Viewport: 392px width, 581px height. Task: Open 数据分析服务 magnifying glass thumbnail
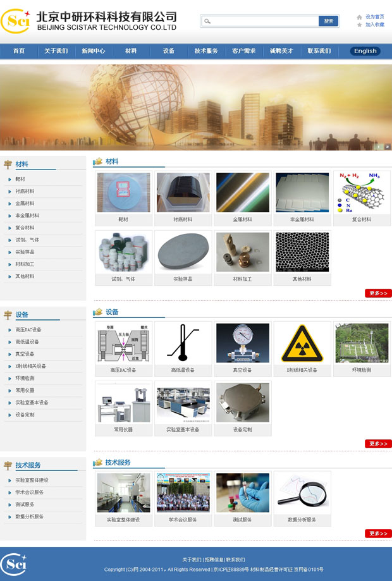click(302, 492)
